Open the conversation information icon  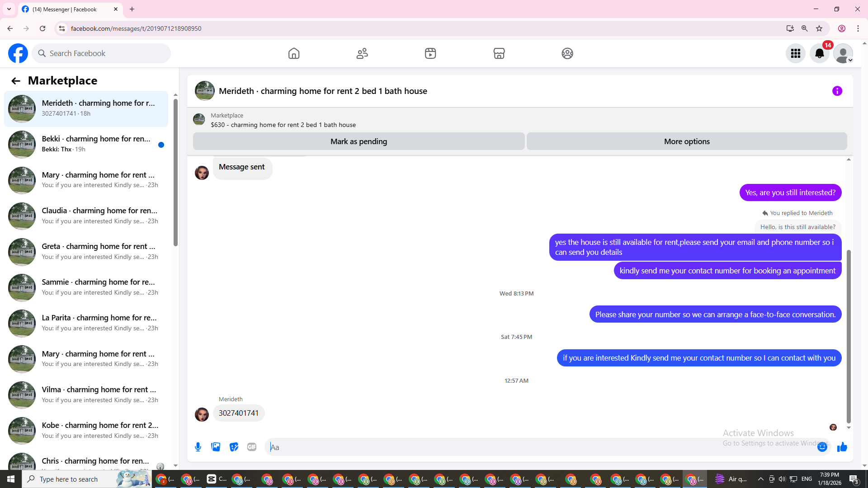coord(837,91)
